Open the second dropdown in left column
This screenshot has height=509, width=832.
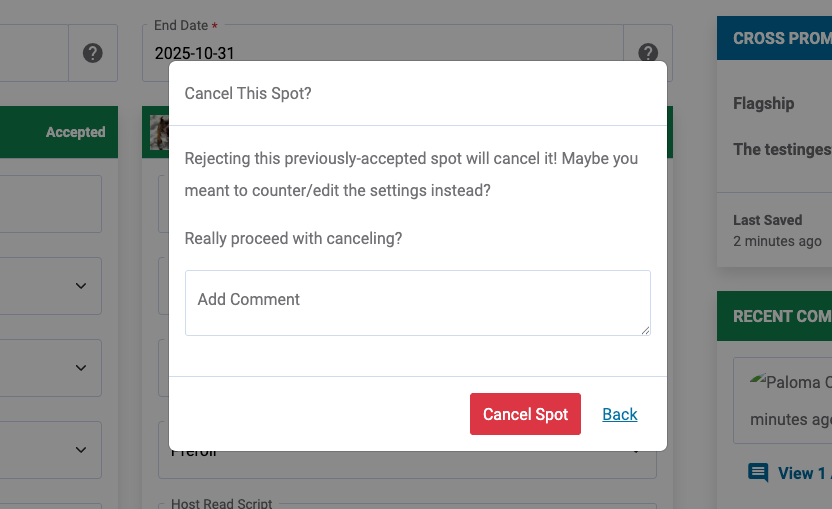coord(81,368)
